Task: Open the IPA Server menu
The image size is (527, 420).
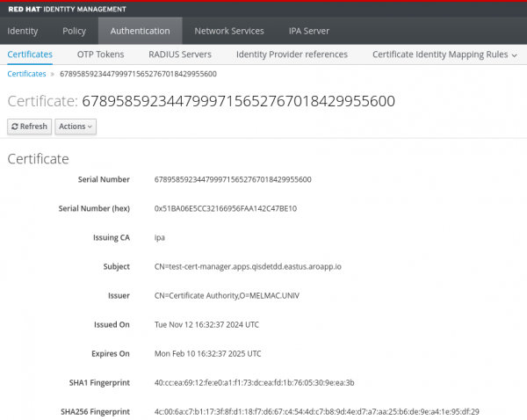Action: point(309,31)
